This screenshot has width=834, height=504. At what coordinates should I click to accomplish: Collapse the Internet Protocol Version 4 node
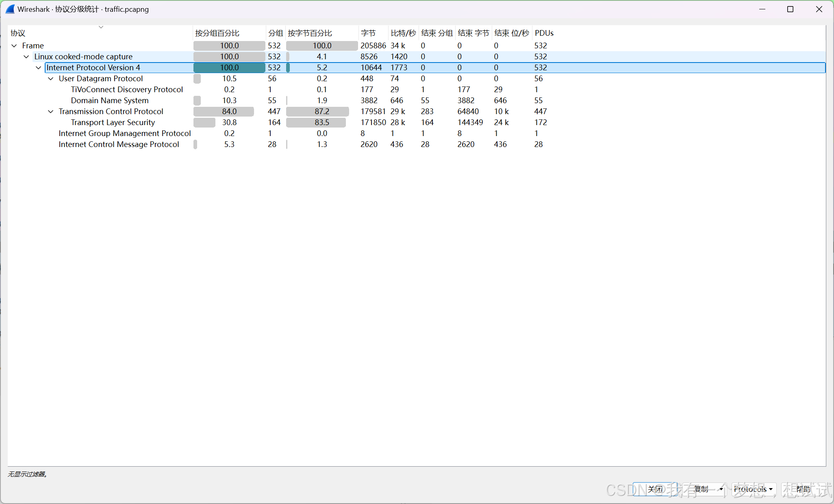click(x=39, y=68)
